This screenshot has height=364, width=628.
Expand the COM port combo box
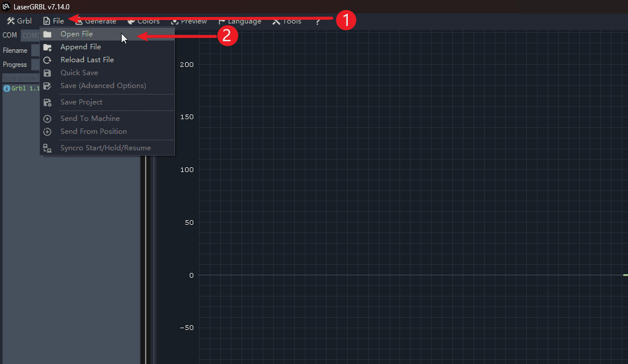click(x=29, y=35)
